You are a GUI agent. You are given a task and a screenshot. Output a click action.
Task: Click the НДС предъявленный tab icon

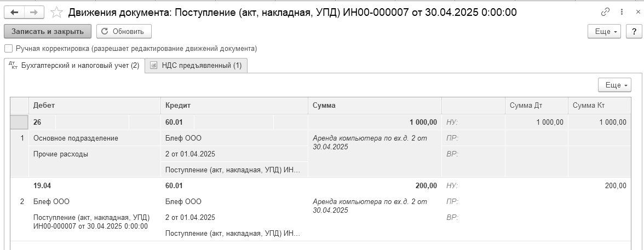pyautogui.click(x=153, y=65)
